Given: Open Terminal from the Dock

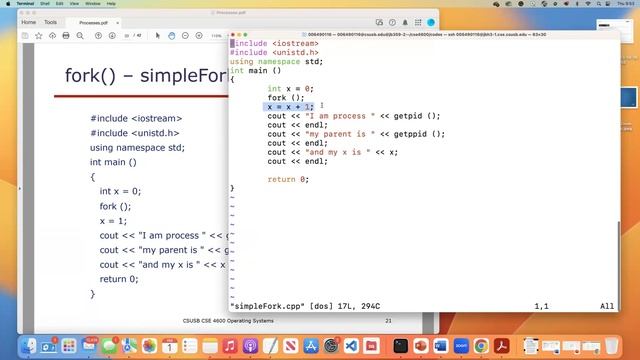Looking at the screenshot, I should point(400,346).
